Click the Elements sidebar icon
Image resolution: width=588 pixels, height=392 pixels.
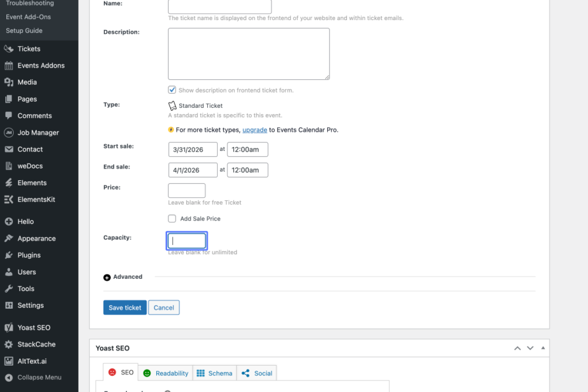[9, 183]
